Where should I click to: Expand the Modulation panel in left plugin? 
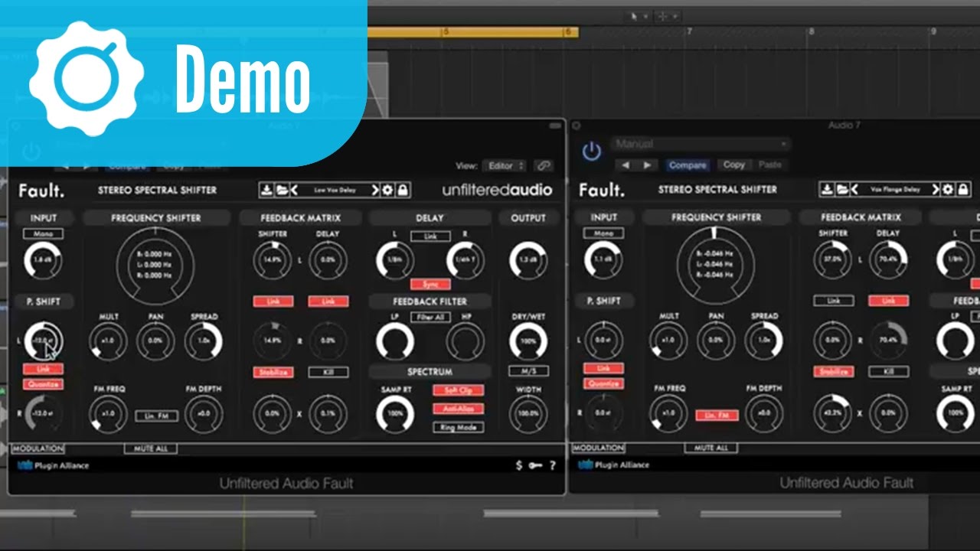click(38, 448)
